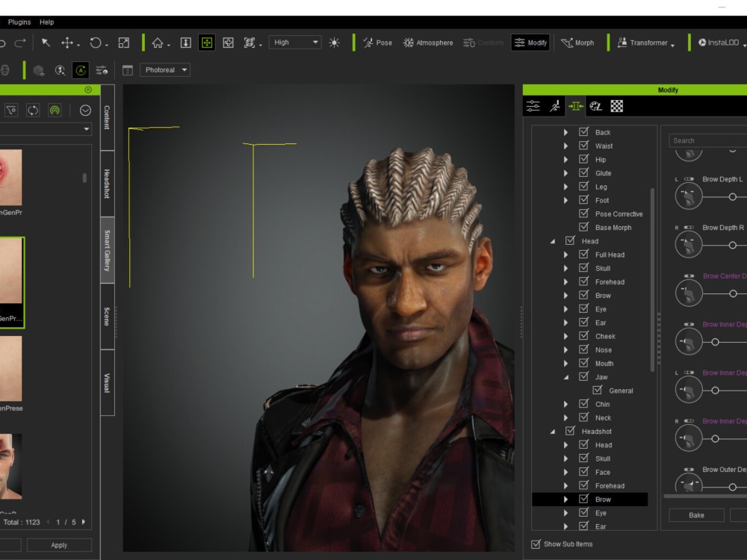The image size is (747, 560).
Task: Click the sliders settings icon in second toolbar
Action: [102, 70]
